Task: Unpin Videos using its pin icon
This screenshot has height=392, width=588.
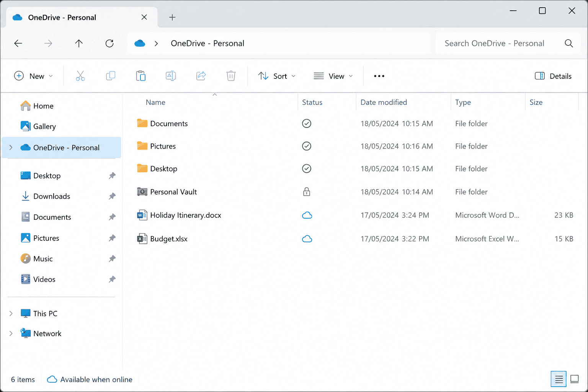Action: point(112,279)
